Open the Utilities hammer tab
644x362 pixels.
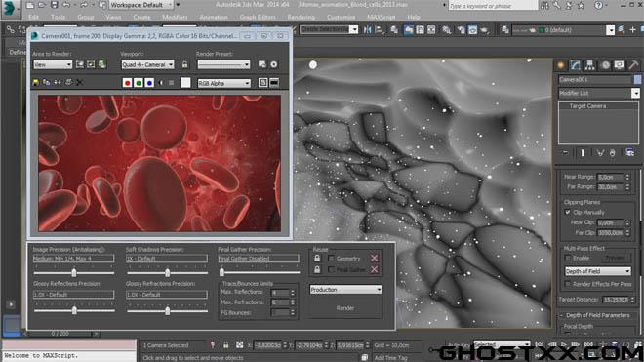tap(633, 65)
